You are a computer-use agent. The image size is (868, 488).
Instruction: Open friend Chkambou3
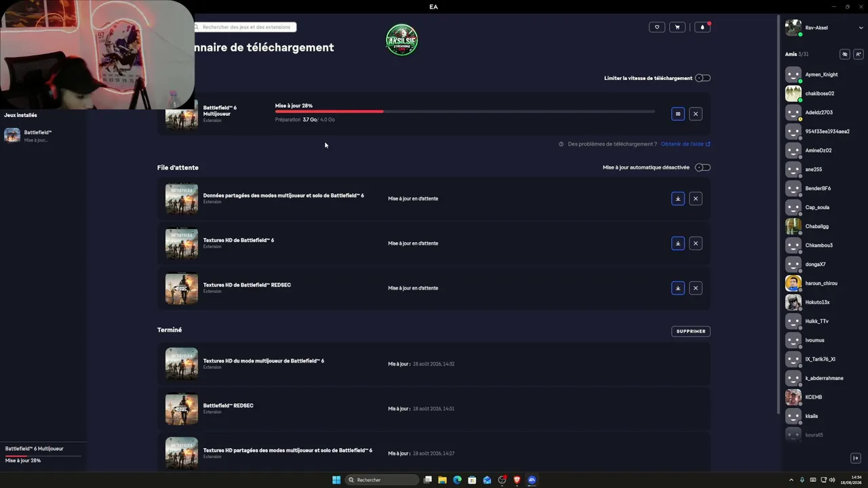pyautogui.click(x=818, y=245)
